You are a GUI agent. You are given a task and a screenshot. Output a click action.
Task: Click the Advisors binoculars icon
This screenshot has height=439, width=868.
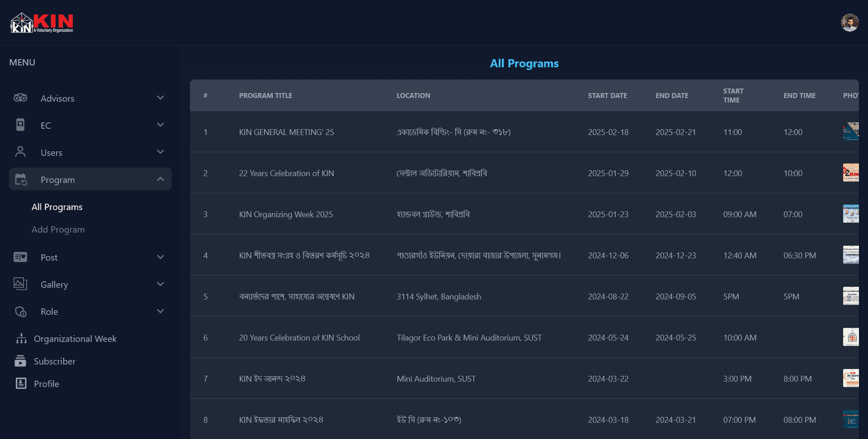click(x=20, y=98)
